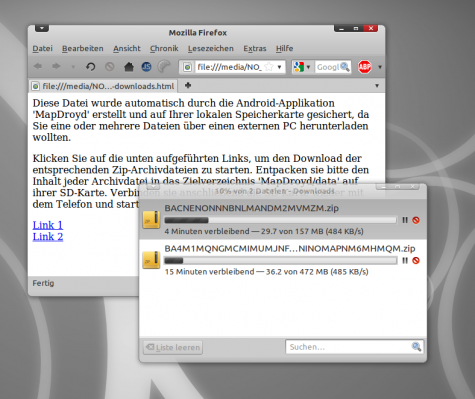Pause the BACNENONNNBNLMANDM2MVMZM.zip download
Image resolution: width=475 pixels, height=399 pixels.
tap(405, 220)
